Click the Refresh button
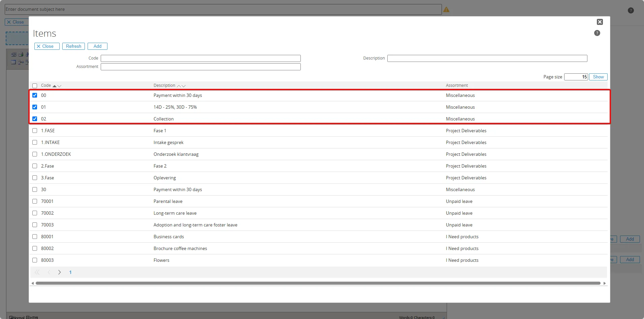 click(73, 46)
